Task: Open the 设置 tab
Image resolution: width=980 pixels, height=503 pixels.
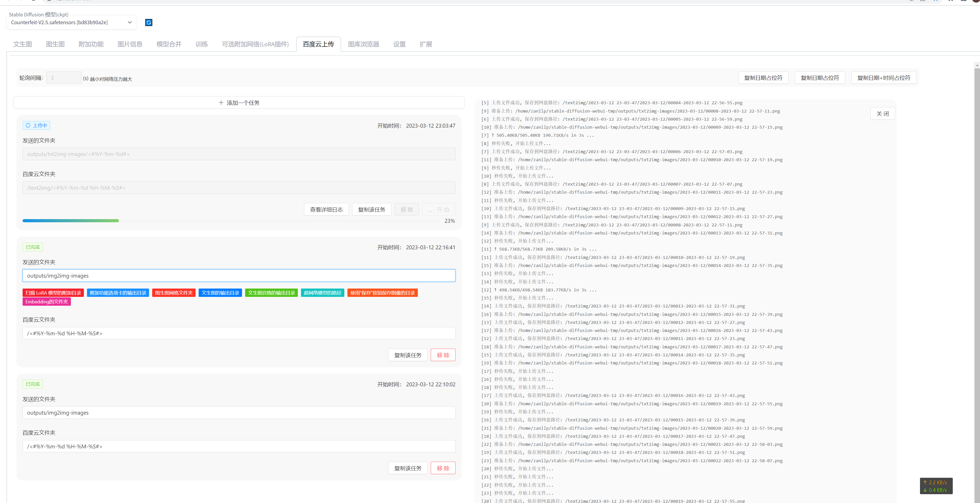Action: pos(399,44)
